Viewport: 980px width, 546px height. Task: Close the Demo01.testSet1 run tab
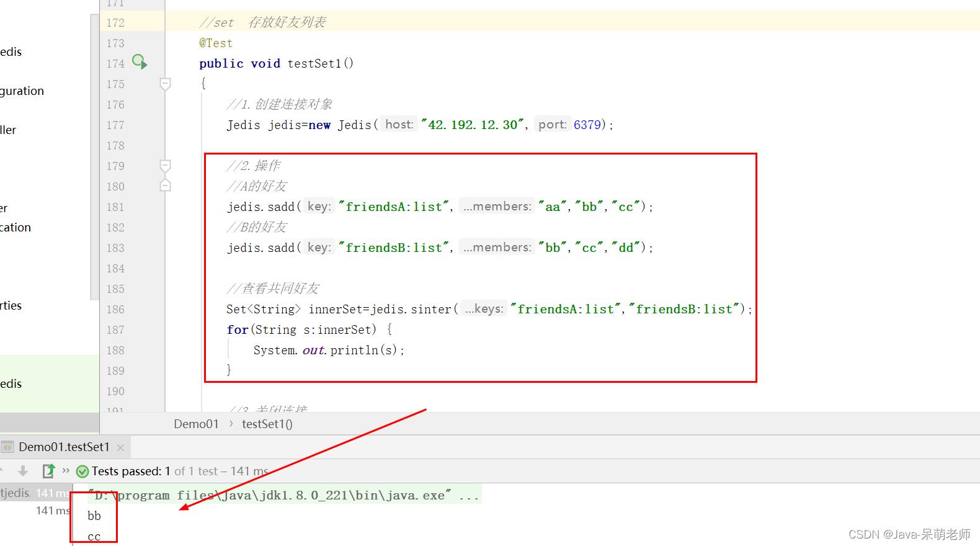tap(120, 447)
